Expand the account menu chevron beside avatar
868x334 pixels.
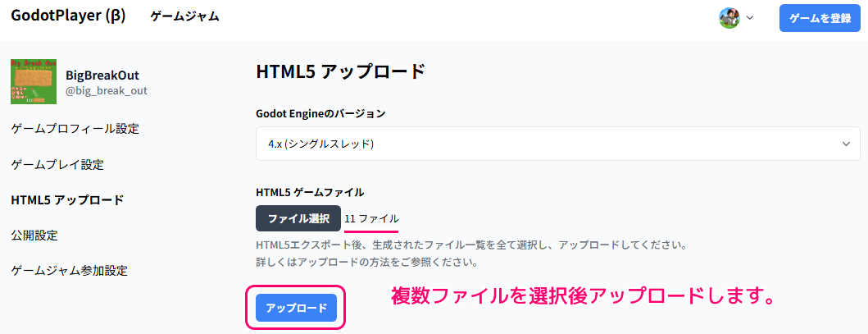(749, 18)
